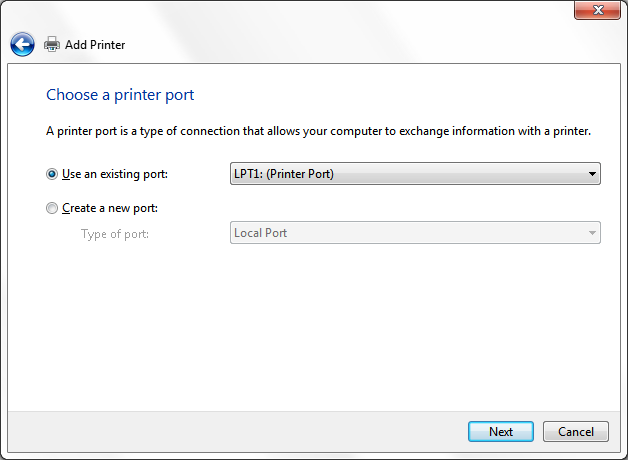Click the empty white area below the port options
Screen dimensions: 628x460
pos(314,328)
